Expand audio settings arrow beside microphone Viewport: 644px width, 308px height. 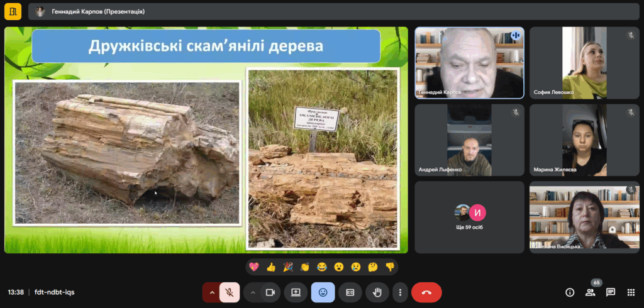(211, 292)
